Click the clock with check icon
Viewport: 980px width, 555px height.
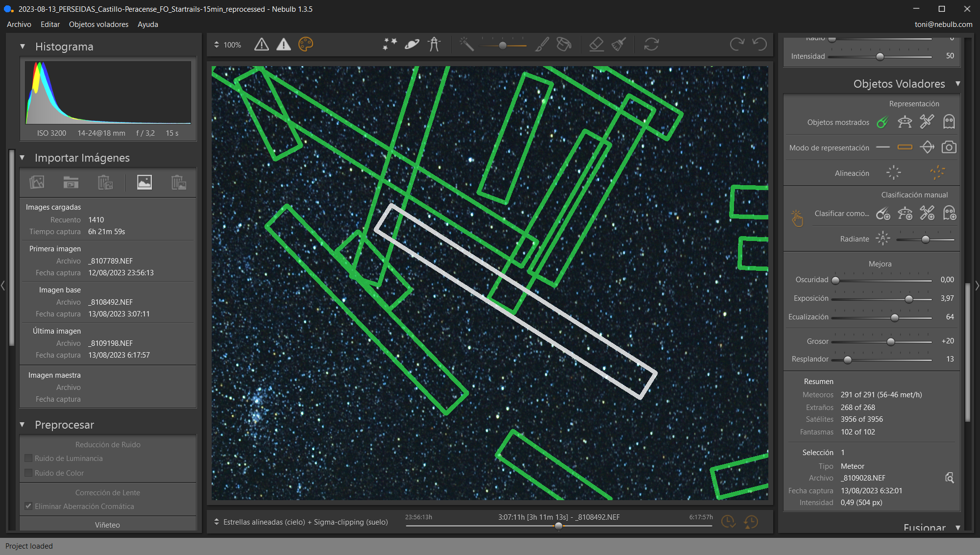coord(728,522)
